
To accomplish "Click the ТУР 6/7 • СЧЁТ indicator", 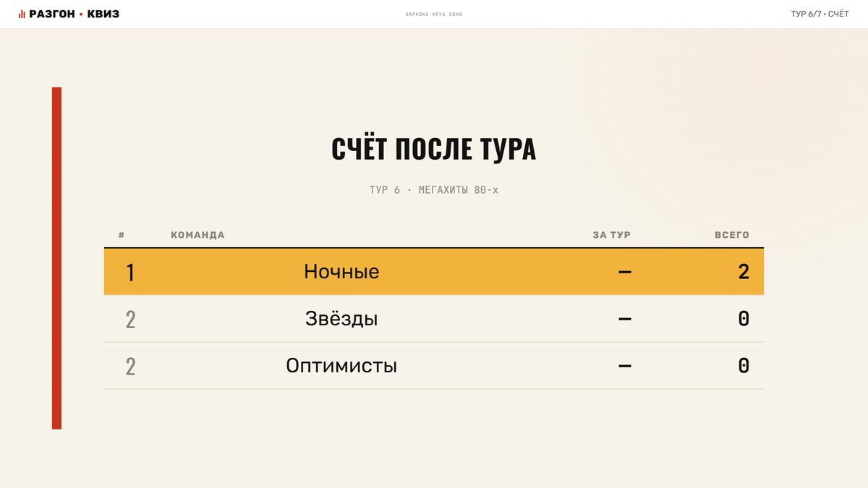I will (820, 14).
